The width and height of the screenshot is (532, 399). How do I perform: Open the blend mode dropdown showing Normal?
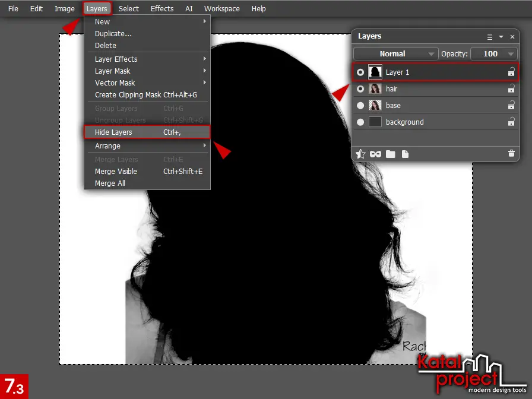(395, 53)
